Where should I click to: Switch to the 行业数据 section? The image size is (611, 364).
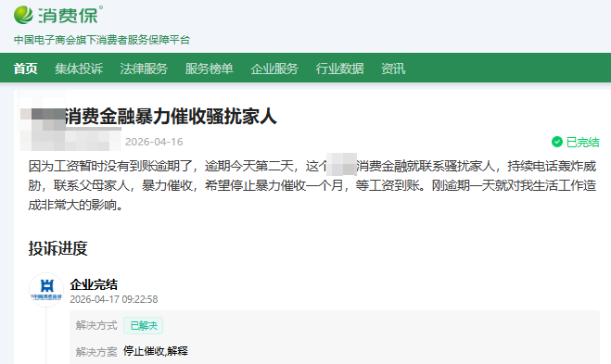coord(339,69)
